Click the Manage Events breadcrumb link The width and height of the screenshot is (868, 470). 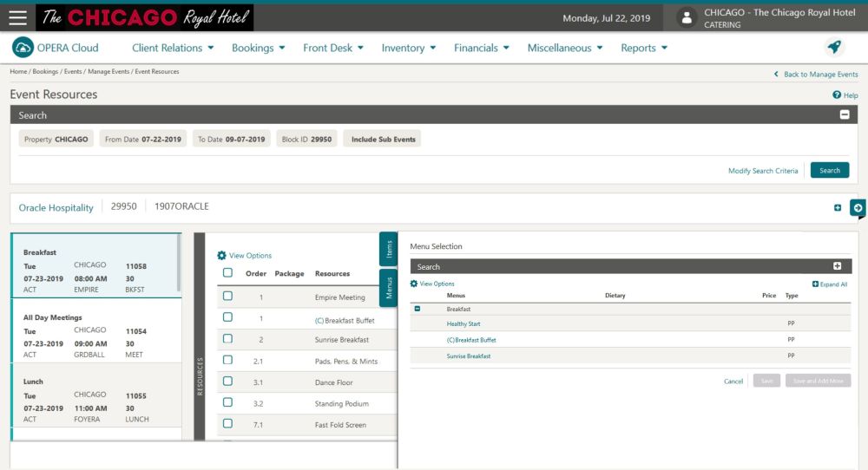(108, 71)
